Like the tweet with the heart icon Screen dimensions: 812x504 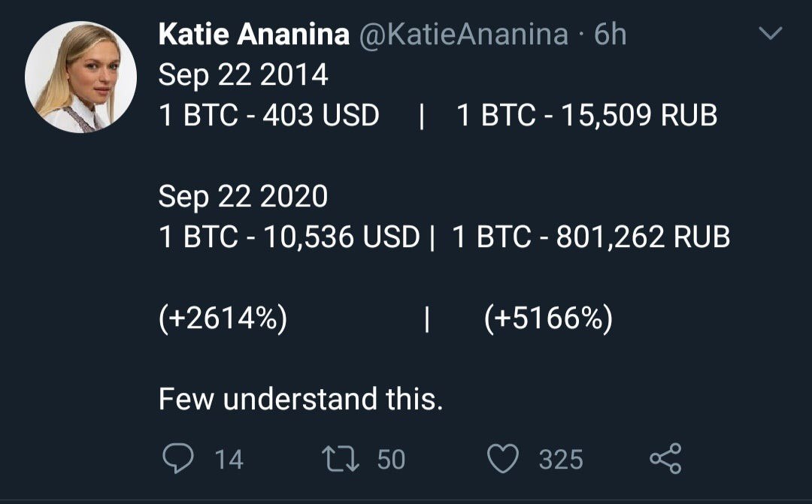(x=504, y=459)
